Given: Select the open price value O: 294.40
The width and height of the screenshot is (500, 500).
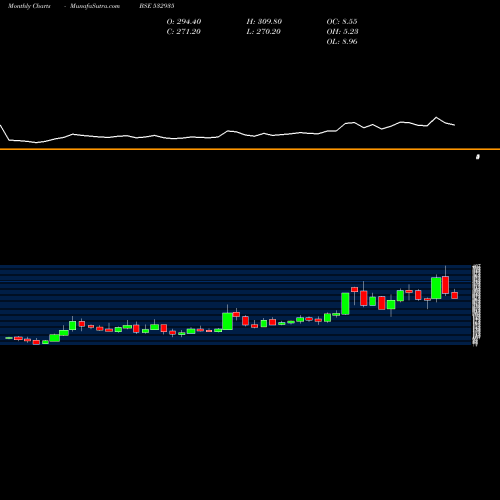Looking at the screenshot, I should coord(184,22).
